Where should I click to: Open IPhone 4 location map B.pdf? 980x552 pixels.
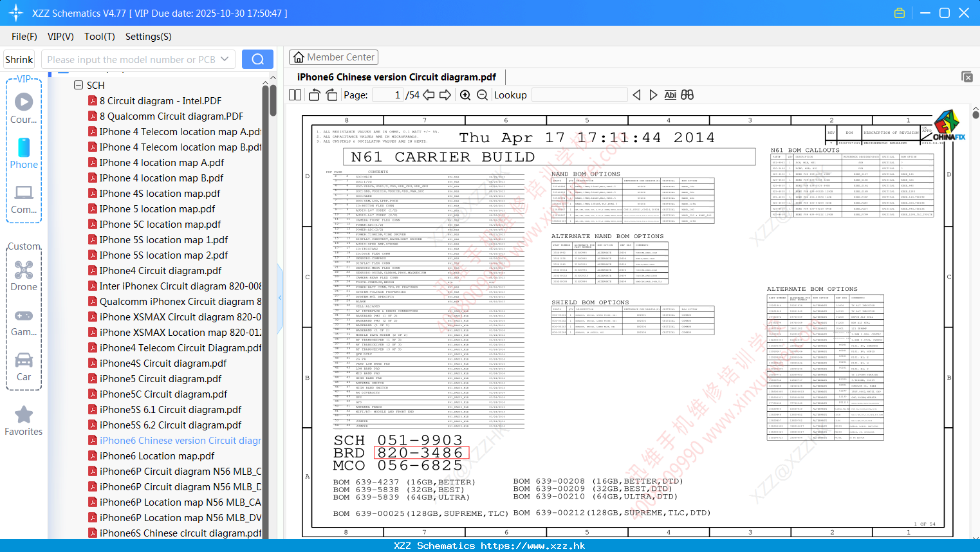click(x=161, y=178)
